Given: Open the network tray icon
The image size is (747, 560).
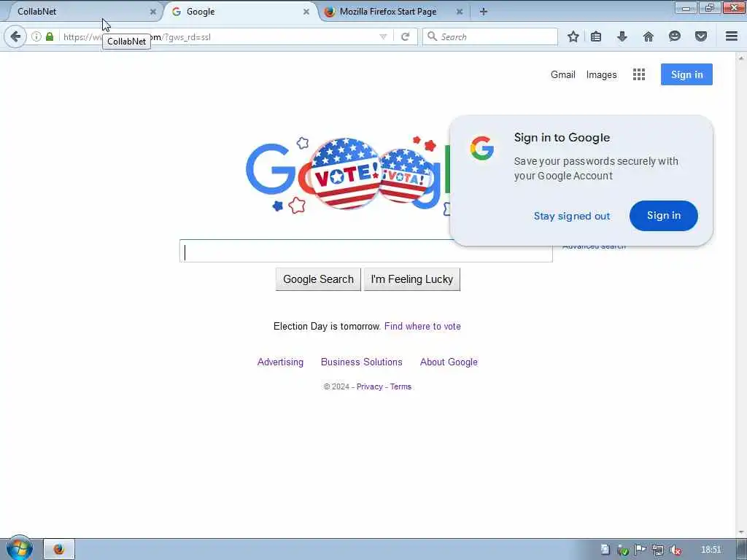Looking at the screenshot, I should (658, 550).
